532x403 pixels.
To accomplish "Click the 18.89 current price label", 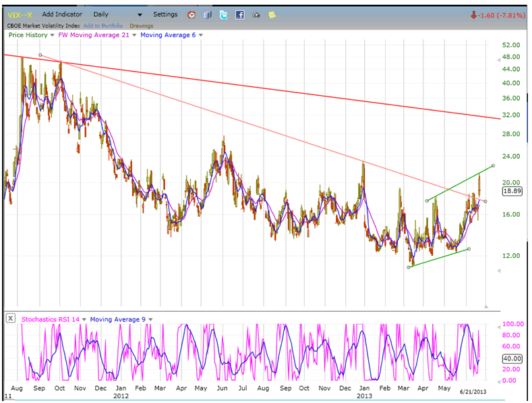I will tap(514, 191).
